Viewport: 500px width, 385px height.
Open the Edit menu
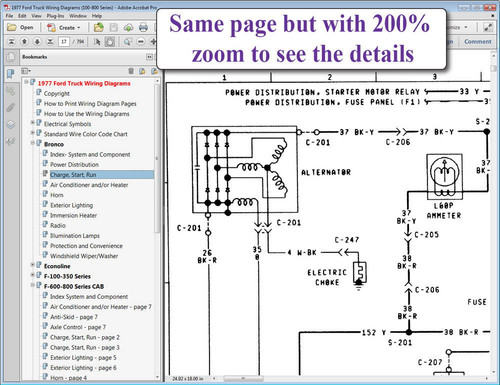pyautogui.click(x=22, y=16)
